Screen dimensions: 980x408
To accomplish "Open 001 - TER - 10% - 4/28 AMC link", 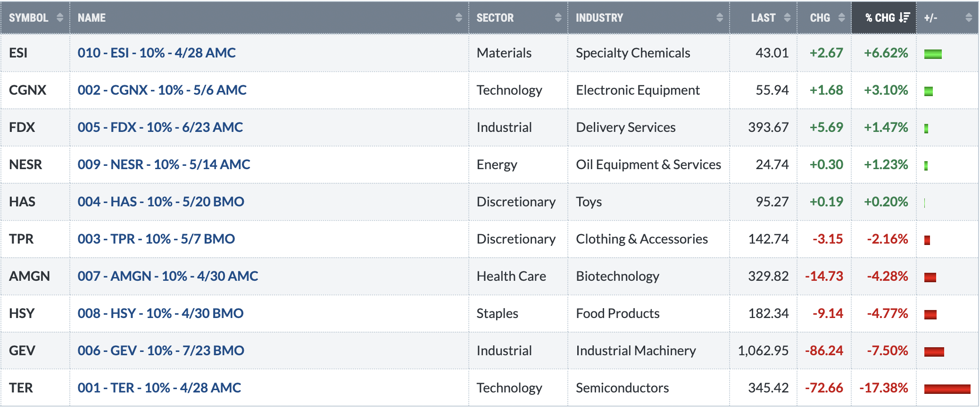I will coord(159,388).
